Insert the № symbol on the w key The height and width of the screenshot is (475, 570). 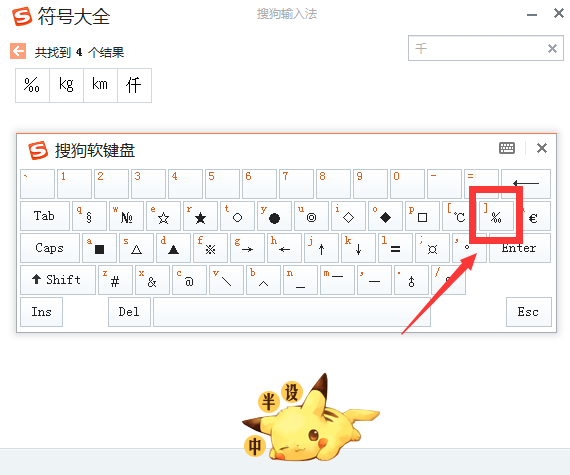127,216
